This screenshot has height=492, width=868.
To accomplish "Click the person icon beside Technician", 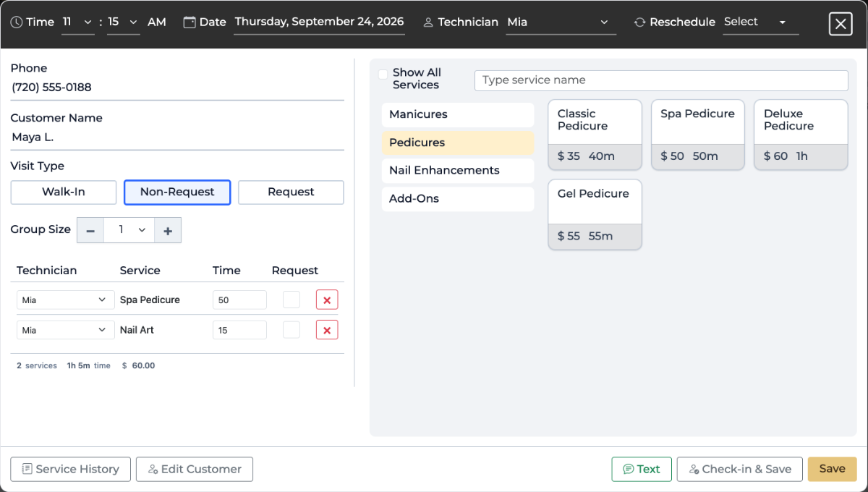I will [x=428, y=22].
